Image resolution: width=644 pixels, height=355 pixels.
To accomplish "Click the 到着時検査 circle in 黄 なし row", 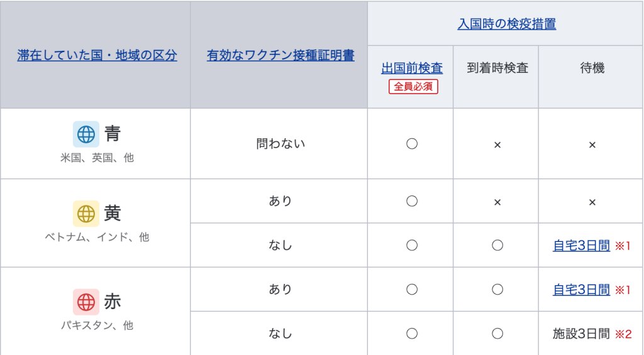I will click(x=497, y=246).
